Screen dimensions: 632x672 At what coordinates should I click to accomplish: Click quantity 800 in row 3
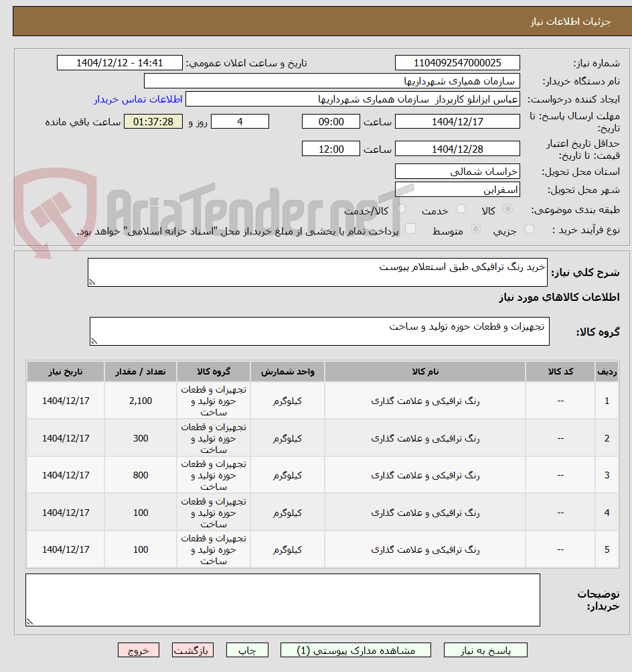coord(141,475)
